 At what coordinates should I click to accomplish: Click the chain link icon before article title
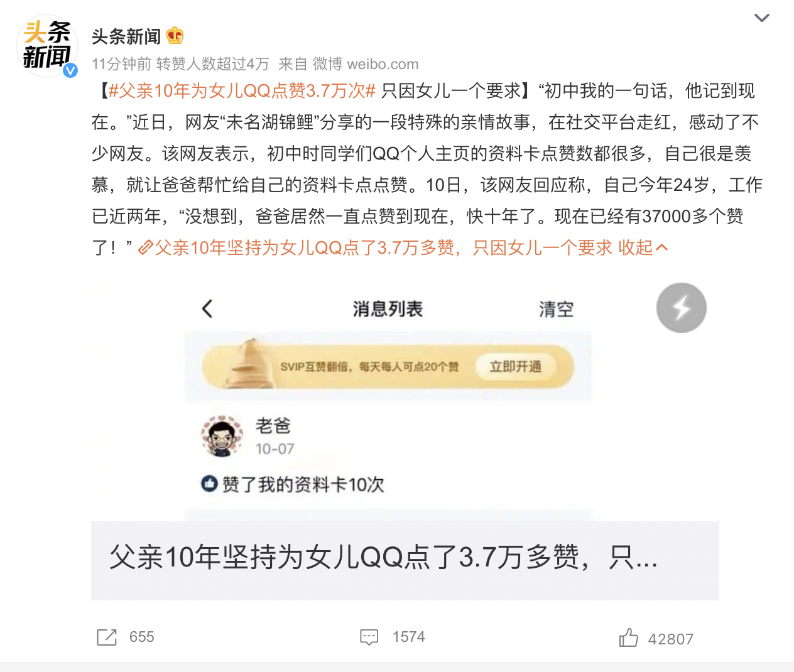click(146, 248)
